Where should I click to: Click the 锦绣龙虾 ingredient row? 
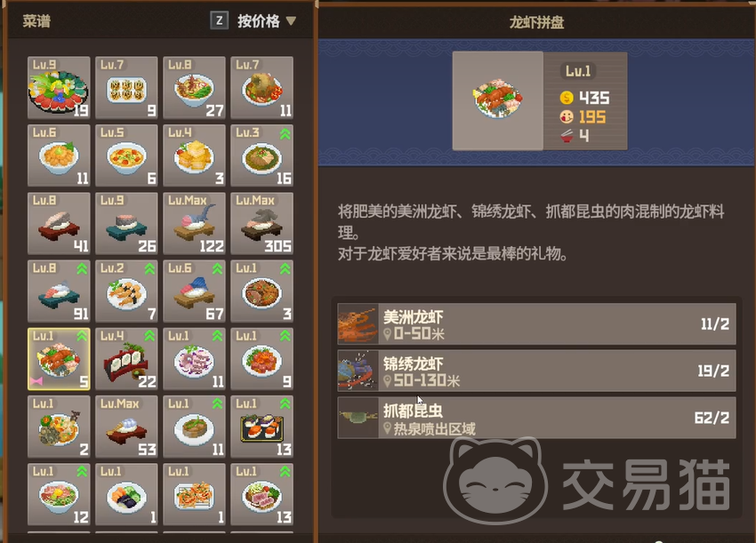[536, 371]
